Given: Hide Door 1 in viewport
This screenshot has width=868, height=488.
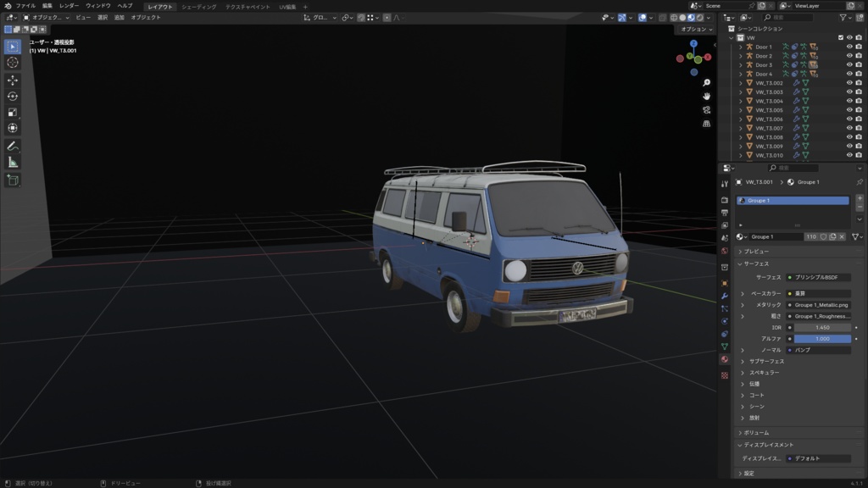Looking at the screenshot, I should [x=849, y=47].
